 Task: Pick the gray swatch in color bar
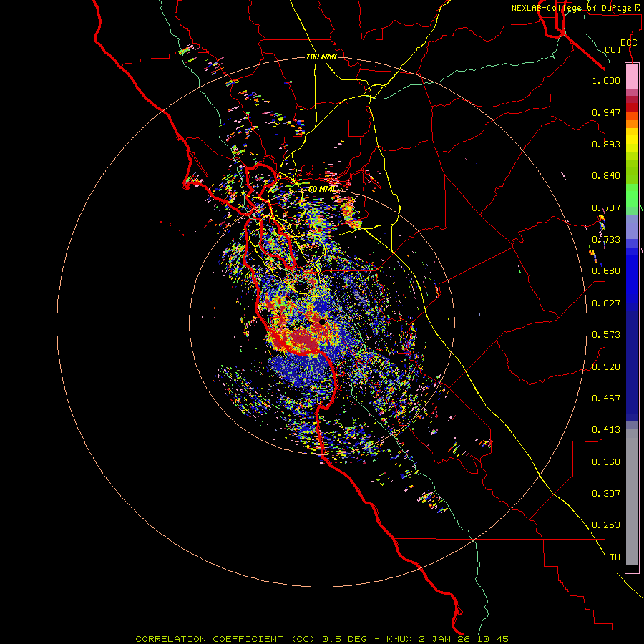[632, 497]
